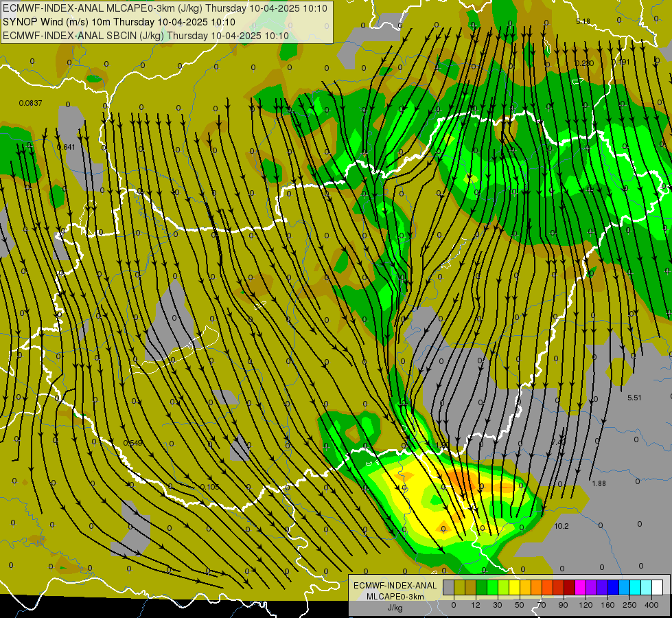This screenshot has width=672, height=618.
Task: Click the yellow-green swatch right of tick 30
Action: [504, 587]
